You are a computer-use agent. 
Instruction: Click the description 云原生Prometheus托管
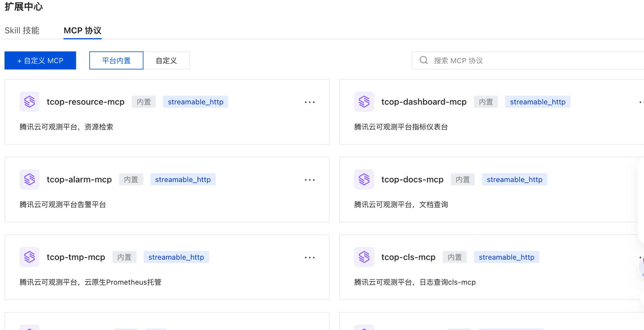tap(123, 282)
